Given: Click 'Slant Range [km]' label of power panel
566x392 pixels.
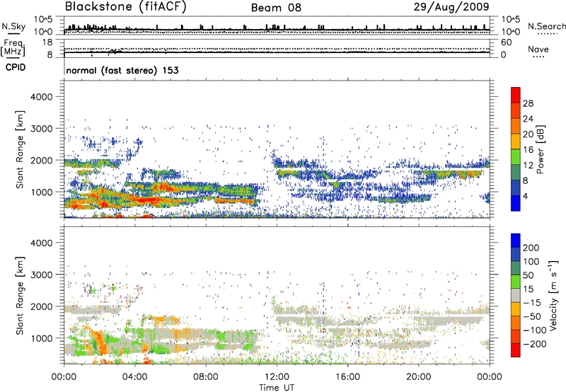Looking at the screenshot, I should pyautogui.click(x=20, y=149).
